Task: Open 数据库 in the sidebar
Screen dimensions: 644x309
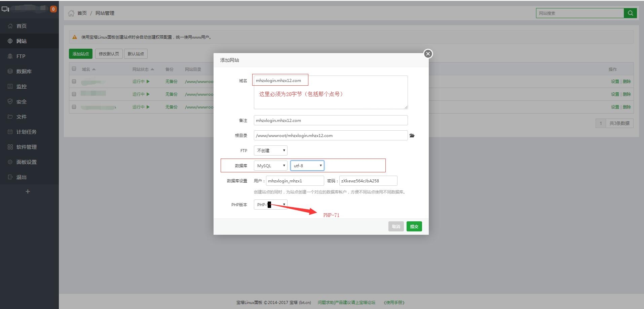Action: click(x=29, y=71)
